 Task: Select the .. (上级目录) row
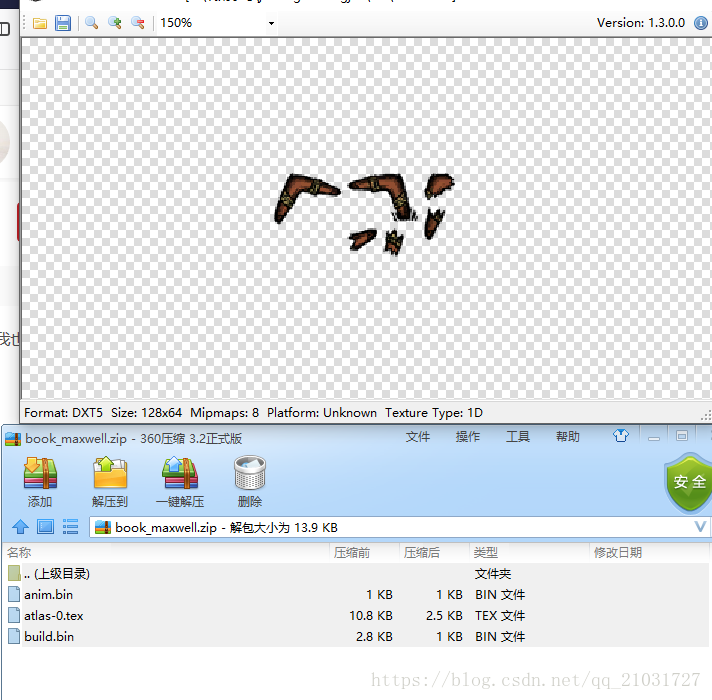pyautogui.click(x=356, y=574)
